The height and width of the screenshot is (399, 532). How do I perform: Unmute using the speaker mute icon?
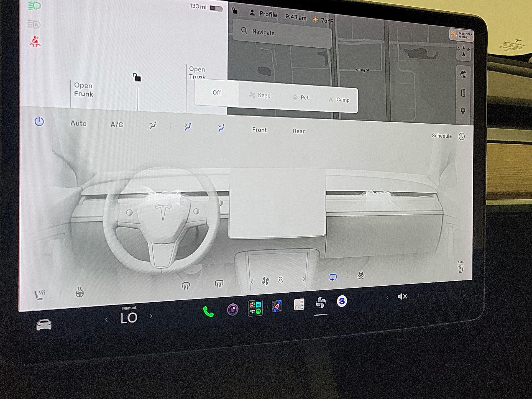click(x=402, y=296)
